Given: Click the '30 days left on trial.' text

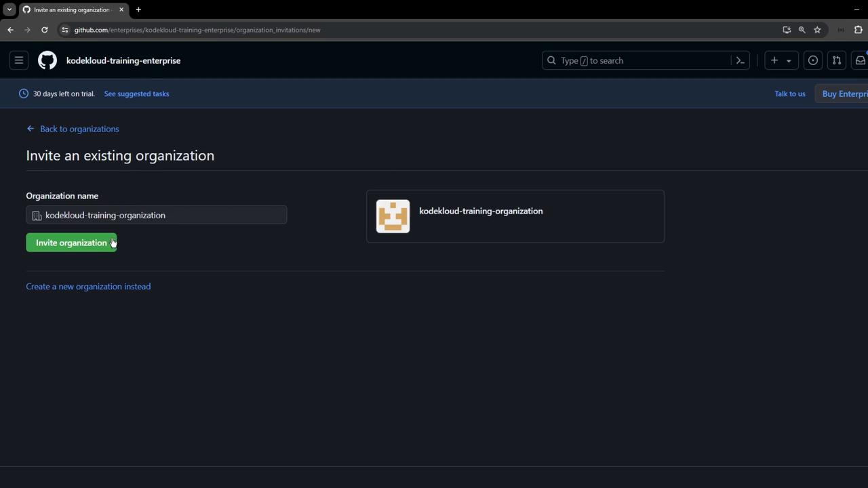Looking at the screenshot, I should pos(64,94).
